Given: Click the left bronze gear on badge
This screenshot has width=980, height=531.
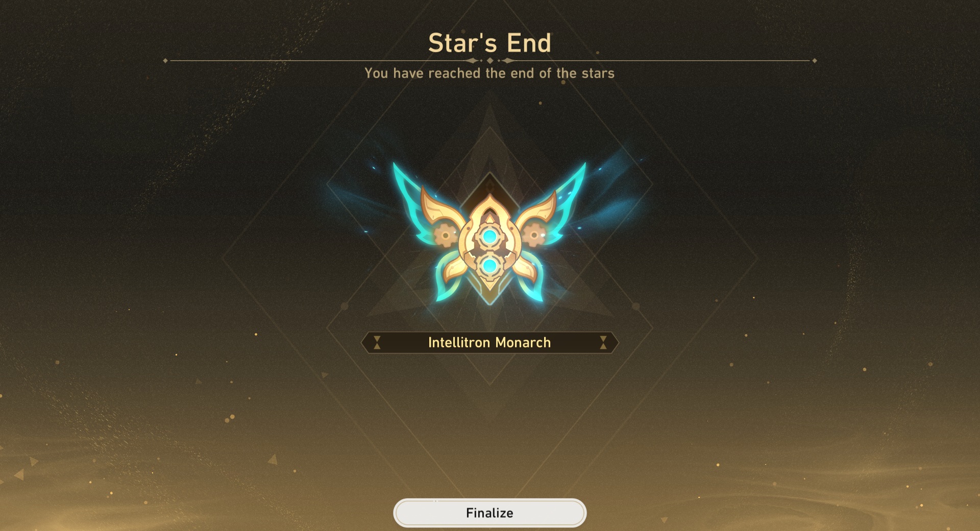Looking at the screenshot, I should click(445, 235).
